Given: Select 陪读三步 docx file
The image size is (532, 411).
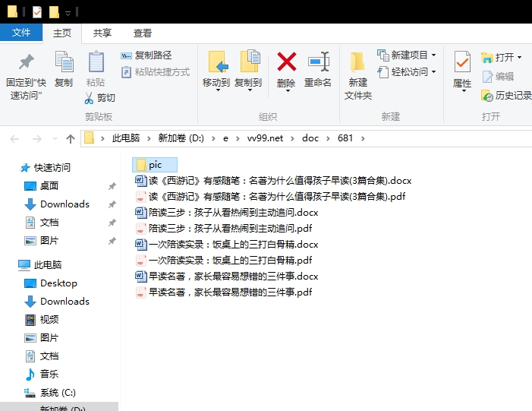Looking at the screenshot, I should coord(227,212).
